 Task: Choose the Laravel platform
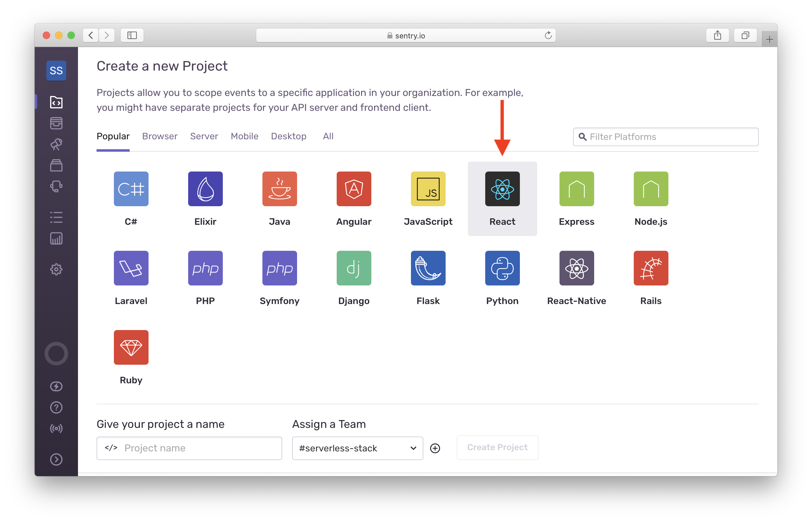131,268
